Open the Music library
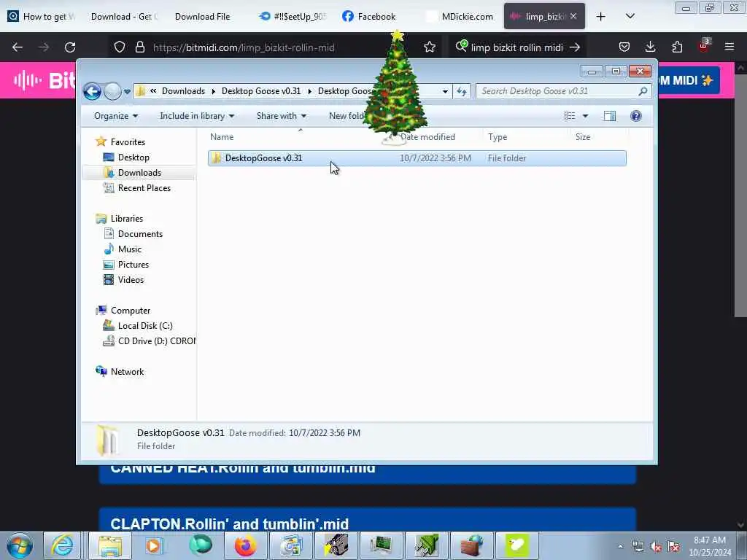The height and width of the screenshot is (560, 747). click(129, 249)
